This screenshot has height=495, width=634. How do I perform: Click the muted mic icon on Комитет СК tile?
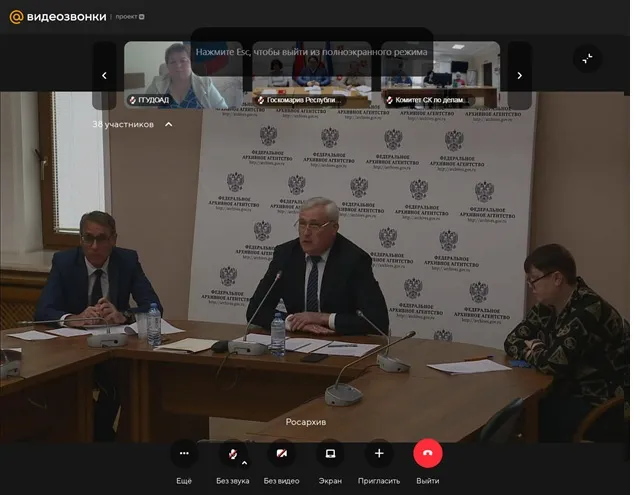[390, 100]
